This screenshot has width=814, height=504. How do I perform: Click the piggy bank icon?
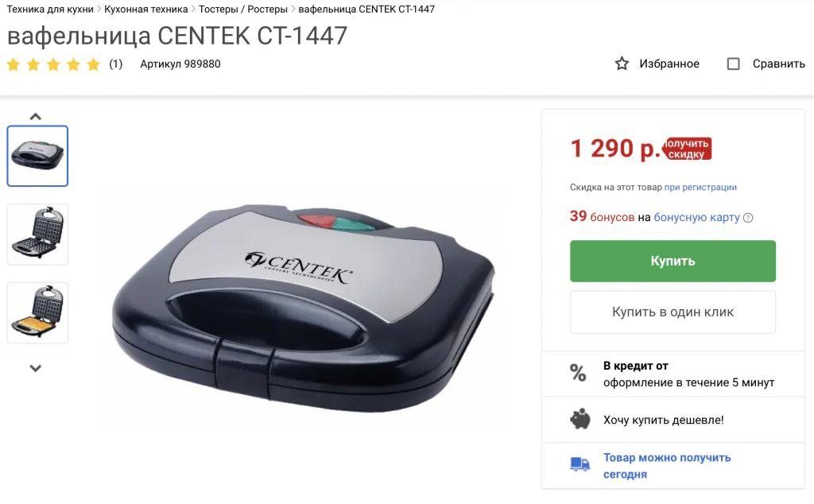[x=579, y=420]
